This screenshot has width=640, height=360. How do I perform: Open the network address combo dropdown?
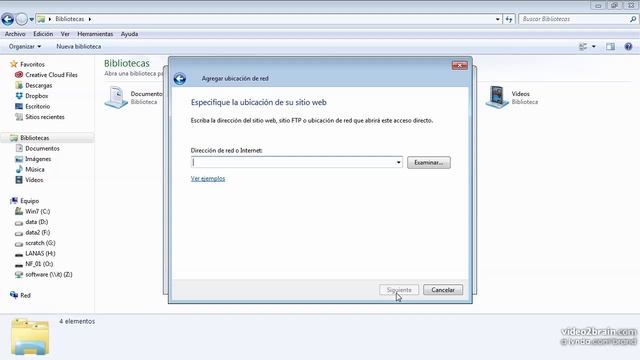398,162
